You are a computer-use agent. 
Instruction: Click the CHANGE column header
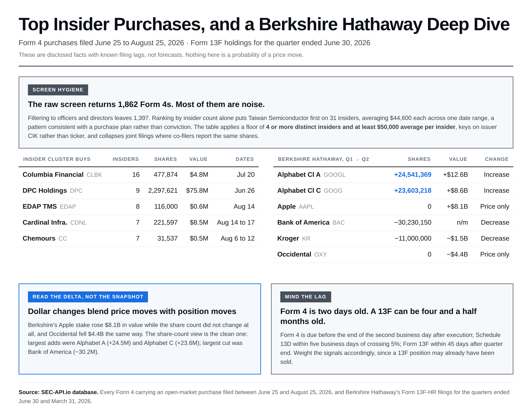tap(497, 159)
